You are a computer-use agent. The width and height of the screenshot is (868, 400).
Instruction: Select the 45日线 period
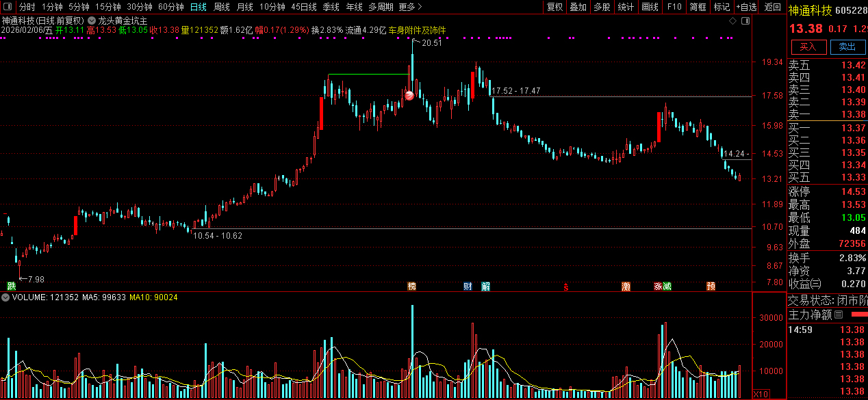coord(304,7)
